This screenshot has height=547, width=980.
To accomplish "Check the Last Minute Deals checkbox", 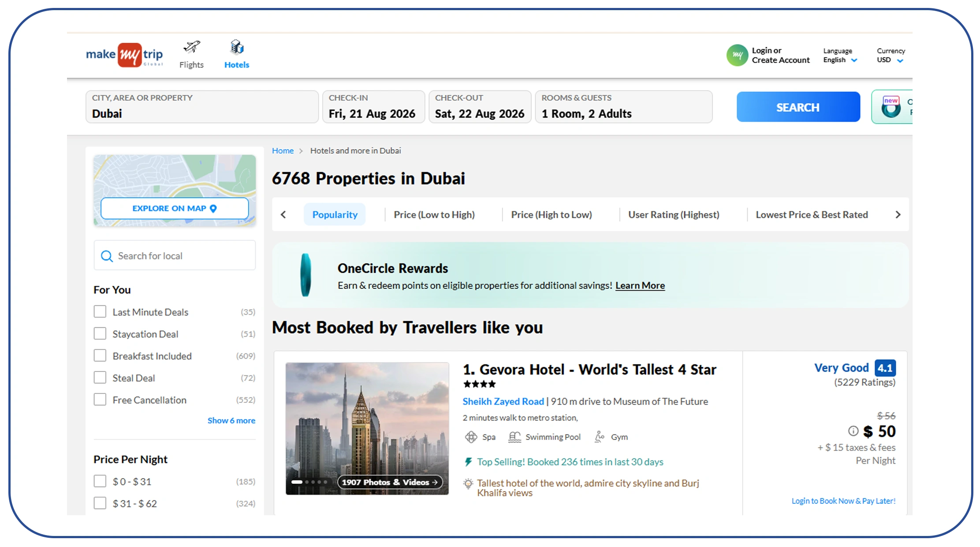I will 100,312.
